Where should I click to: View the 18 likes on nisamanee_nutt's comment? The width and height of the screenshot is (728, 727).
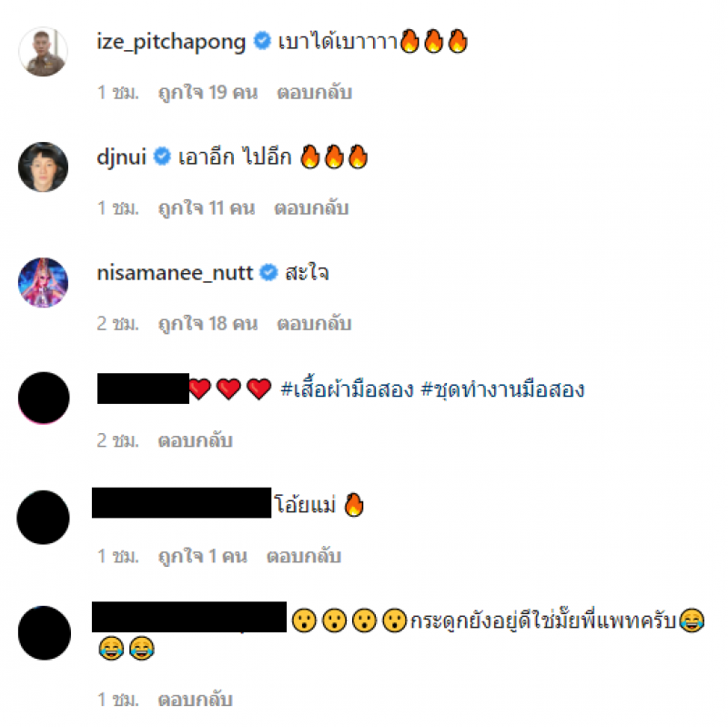pyautogui.click(x=208, y=324)
